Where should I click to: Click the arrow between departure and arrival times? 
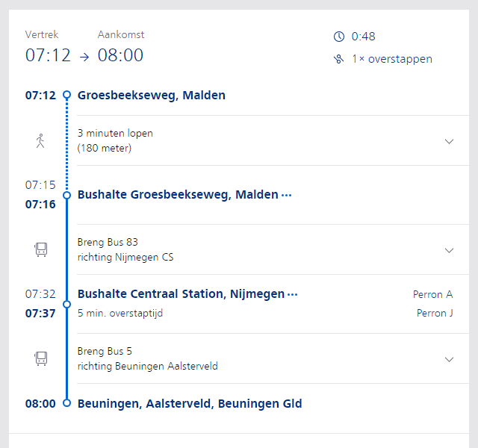coord(84,57)
